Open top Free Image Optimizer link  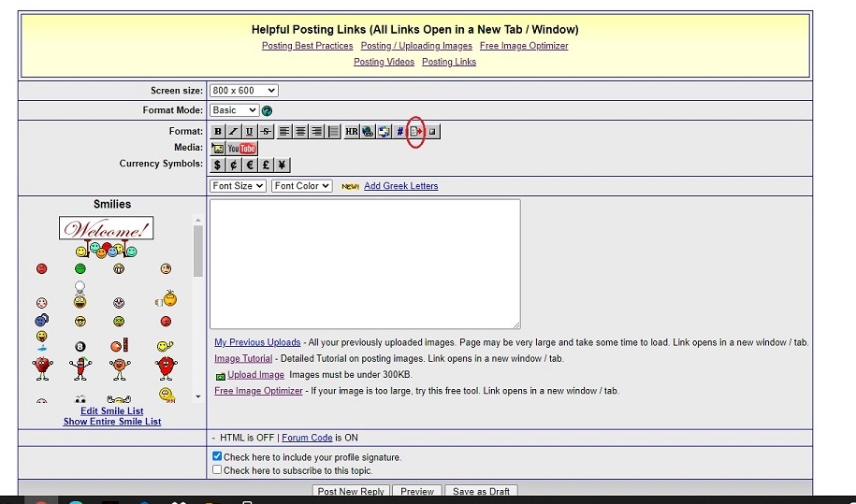524,46
